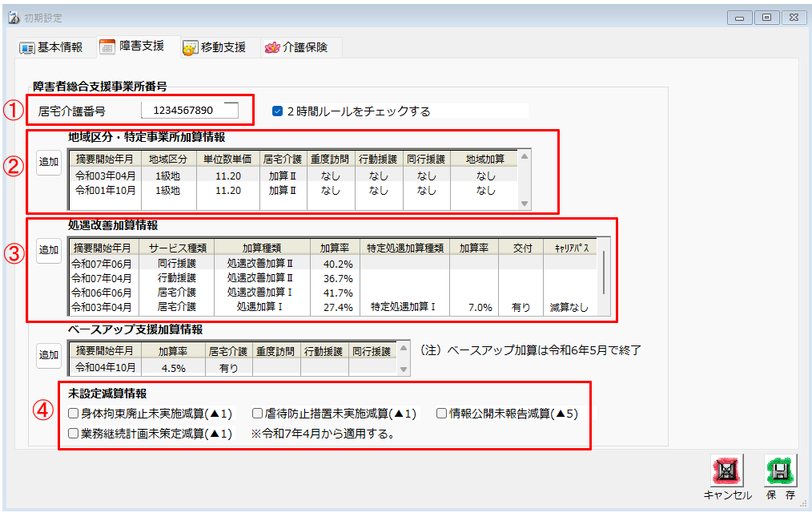Enable 虐待防止措置未実施減算 checkbox

coord(258,414)
